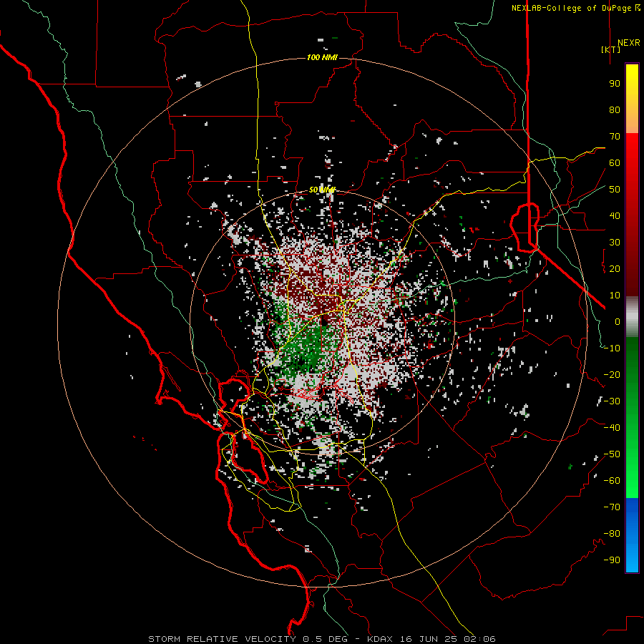Screen dimensions: 644x644
Task: Click the -30 velocity scale value
Action: [x=612, y=401]
